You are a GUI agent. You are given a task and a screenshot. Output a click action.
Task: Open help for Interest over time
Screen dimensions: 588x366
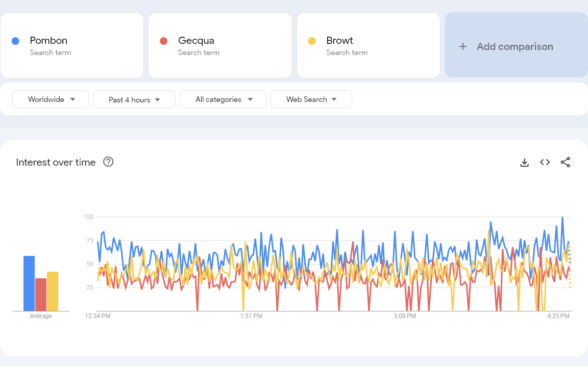108,162
